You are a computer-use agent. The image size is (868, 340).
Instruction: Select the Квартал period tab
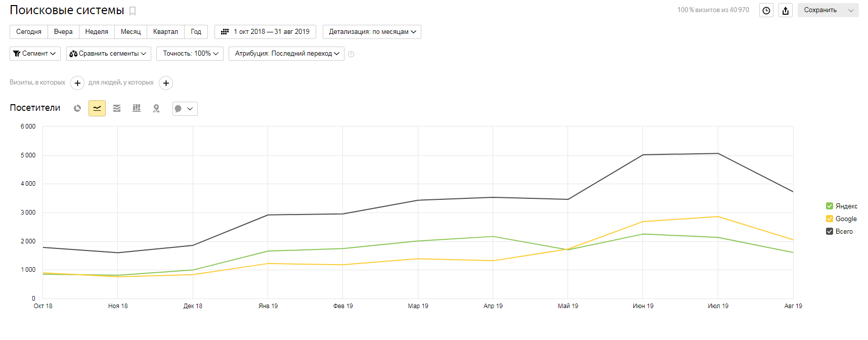click(x=165, y=32)
